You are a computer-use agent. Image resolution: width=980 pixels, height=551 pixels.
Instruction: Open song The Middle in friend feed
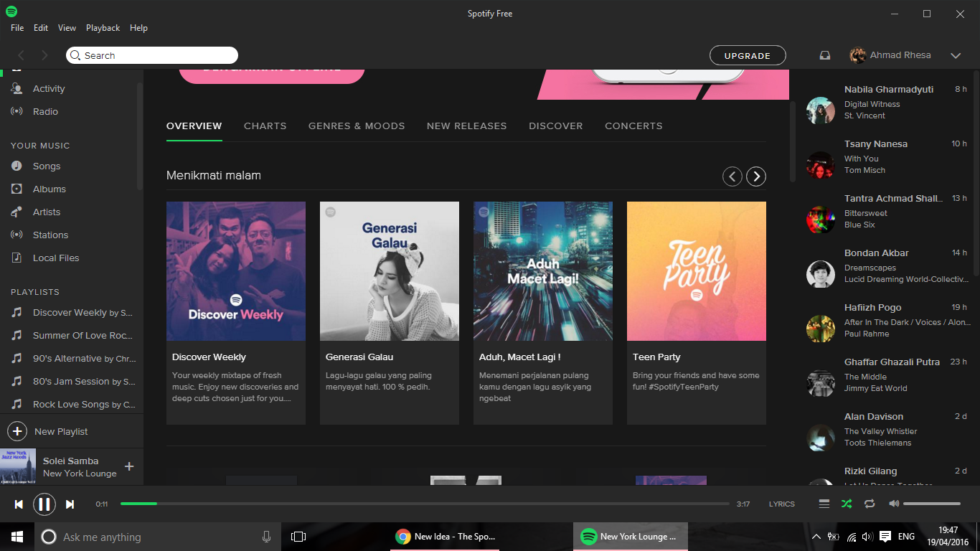(x=865, y=377)
